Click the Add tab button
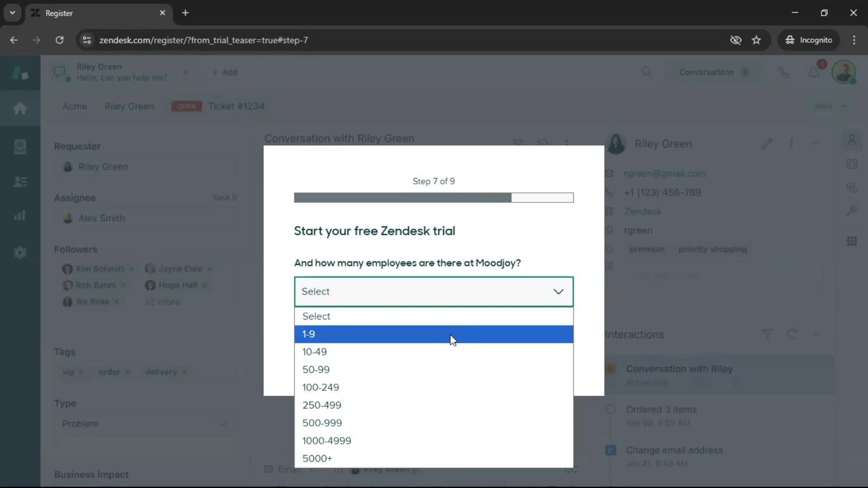The width and height of the screenshot is (868, 488). 225,72
